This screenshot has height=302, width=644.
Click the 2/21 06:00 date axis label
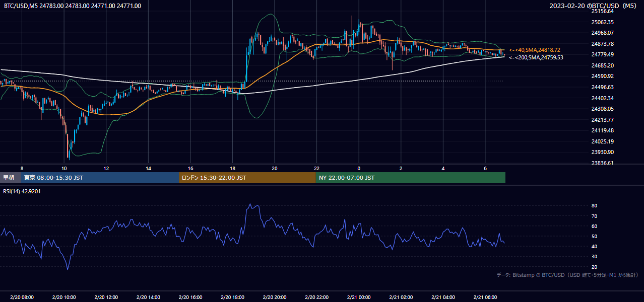[x=485, y=297]
